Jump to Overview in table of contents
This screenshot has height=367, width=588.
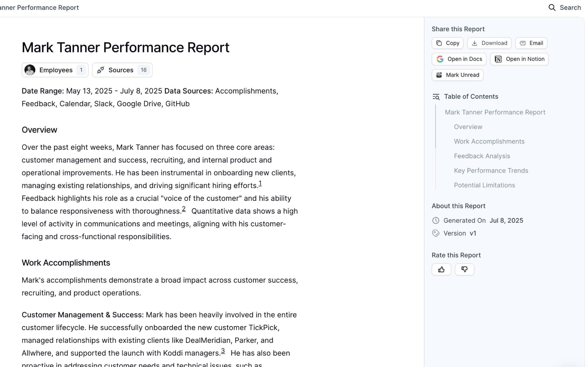pos(468,127)
